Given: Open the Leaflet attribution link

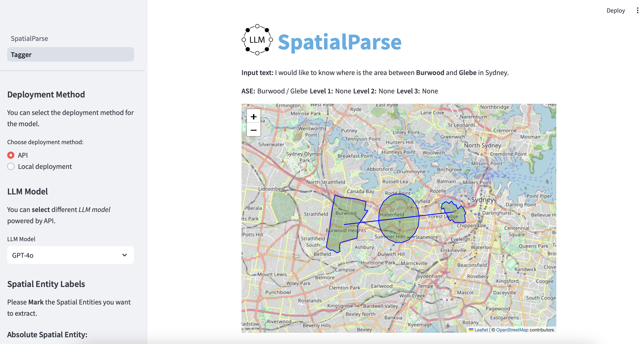Looking at the screenshot, I should pyautogui.click(x=481, y=330).
